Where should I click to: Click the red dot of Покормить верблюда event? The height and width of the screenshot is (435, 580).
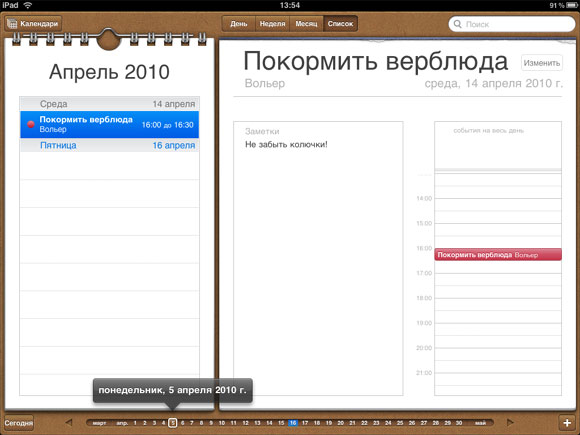point(31,124)
